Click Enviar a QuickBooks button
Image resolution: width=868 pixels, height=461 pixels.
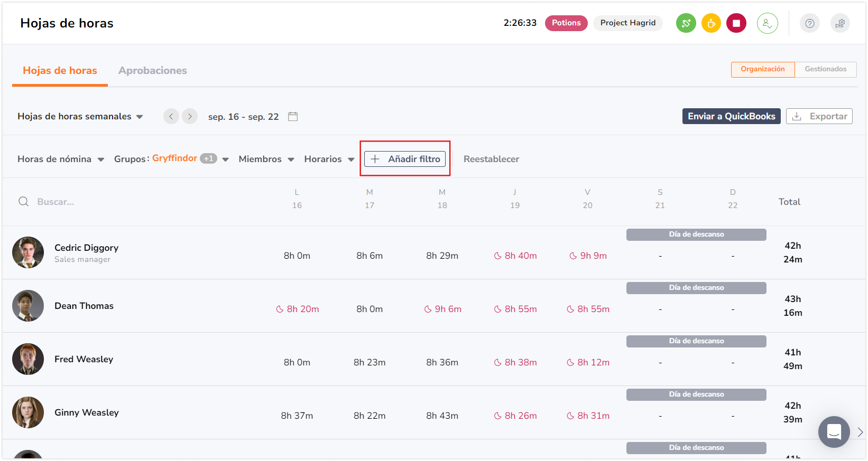point(731,116)
